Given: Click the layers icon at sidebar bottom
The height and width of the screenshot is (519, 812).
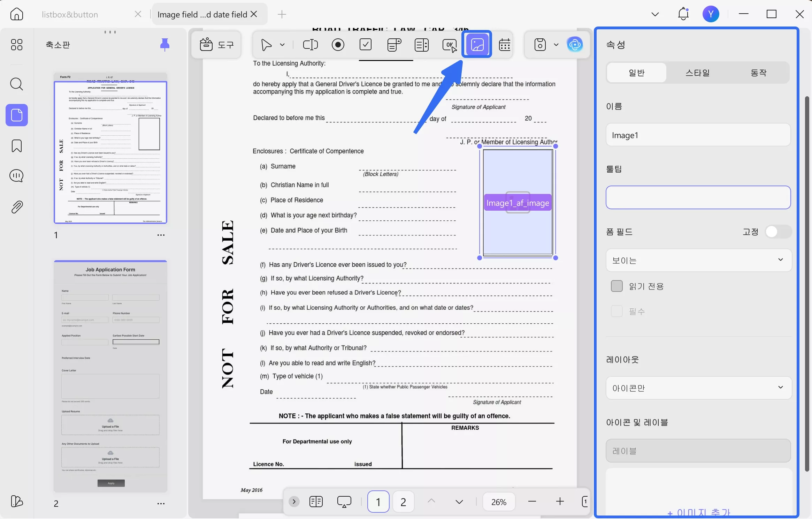Looking at the screenshot, I should click(x=17, y=501).
